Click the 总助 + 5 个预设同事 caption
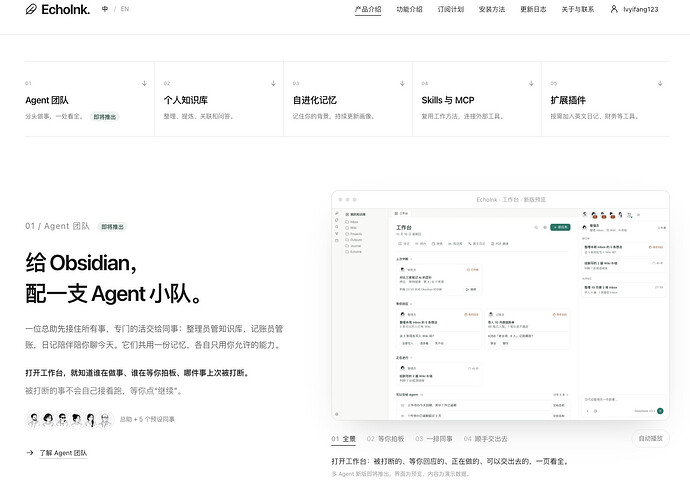 pyautogui.click(x=147, y=419)
